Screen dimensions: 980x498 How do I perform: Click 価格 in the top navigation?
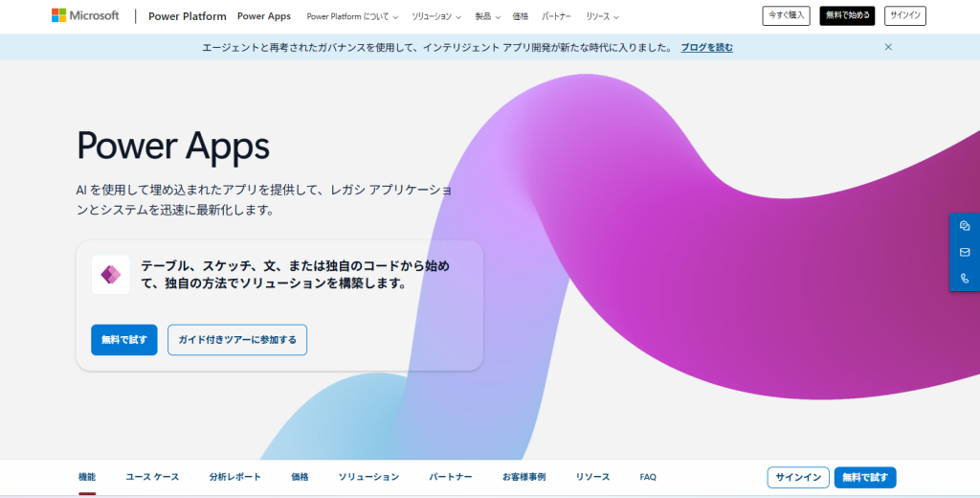click(x=521, y=17)
